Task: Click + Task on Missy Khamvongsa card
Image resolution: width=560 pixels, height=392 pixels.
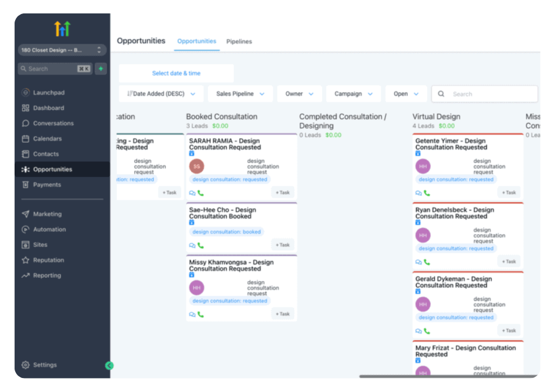Action: [x=283, y=314]
